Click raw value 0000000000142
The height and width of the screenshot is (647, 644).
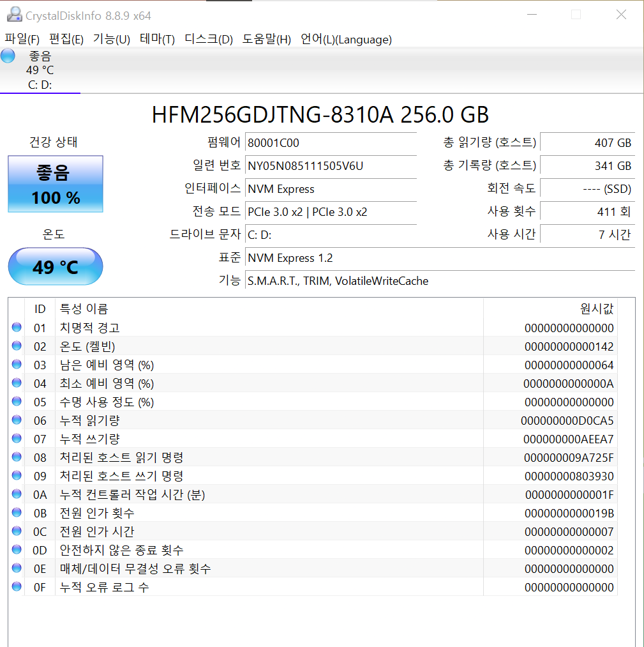tap(569, 347)
